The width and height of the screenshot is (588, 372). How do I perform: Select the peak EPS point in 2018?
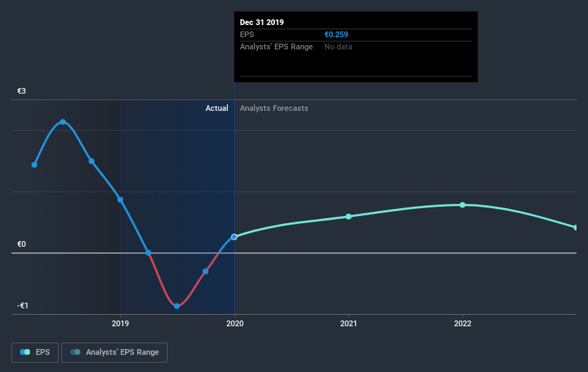click(x=63, y=122)
